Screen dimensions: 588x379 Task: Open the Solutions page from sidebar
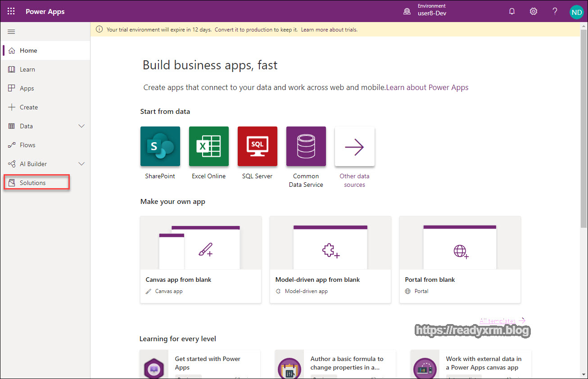[x=32, y=182]
